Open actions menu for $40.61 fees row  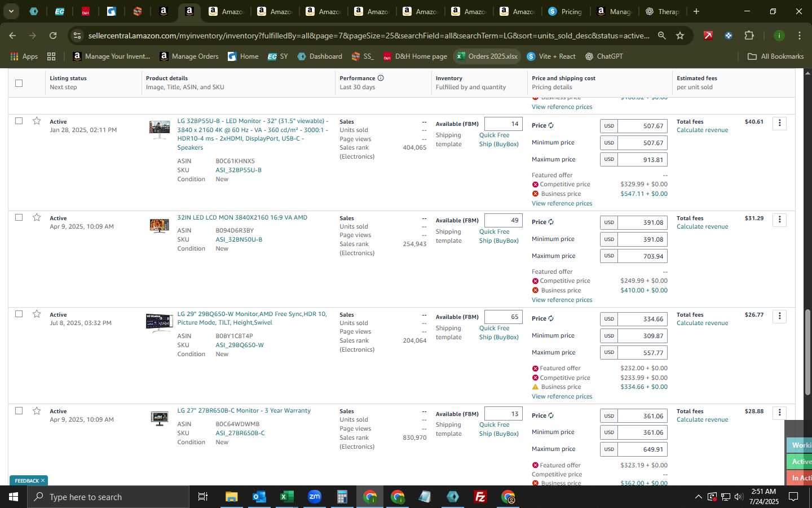pos(779,123)
